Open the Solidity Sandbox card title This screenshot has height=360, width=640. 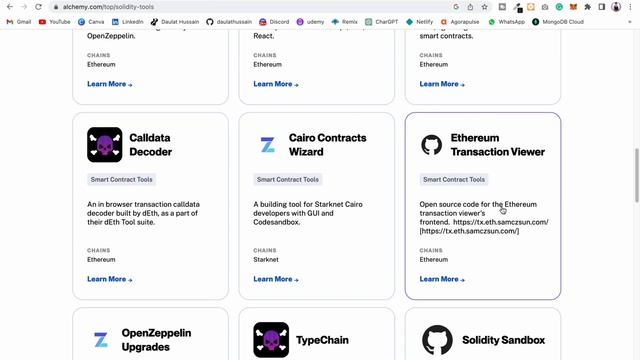(x=503, y=340)
